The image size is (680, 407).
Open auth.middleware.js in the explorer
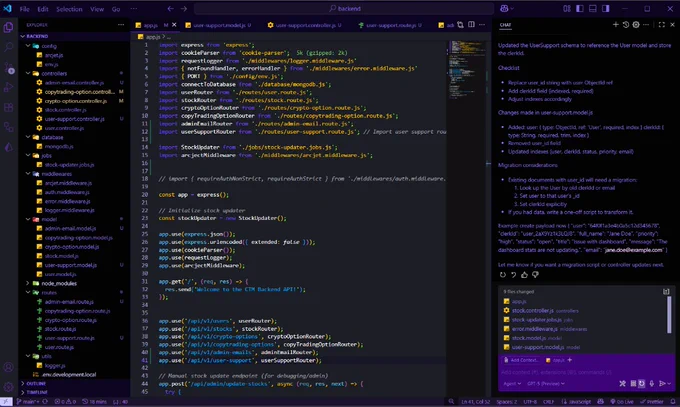point(67,192)
